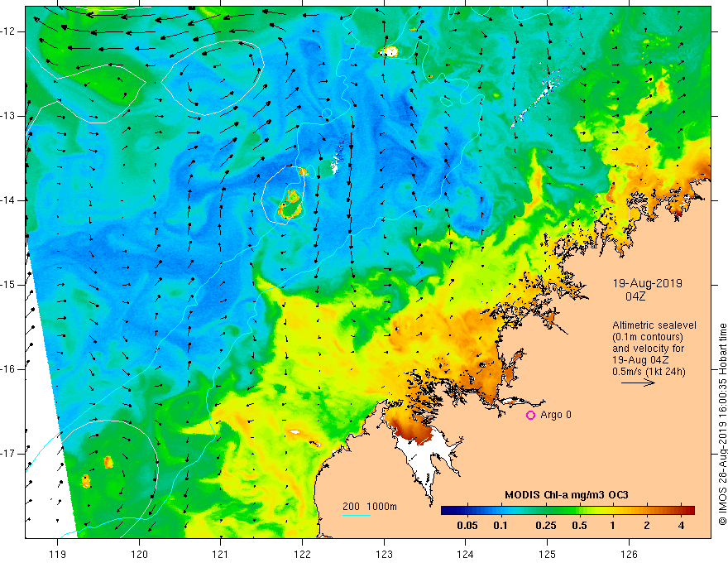The image size is (728, 563).
Task: Click the MODIS Chl-a mg/m3 OC3 title
Action: [x=567, y=495]
